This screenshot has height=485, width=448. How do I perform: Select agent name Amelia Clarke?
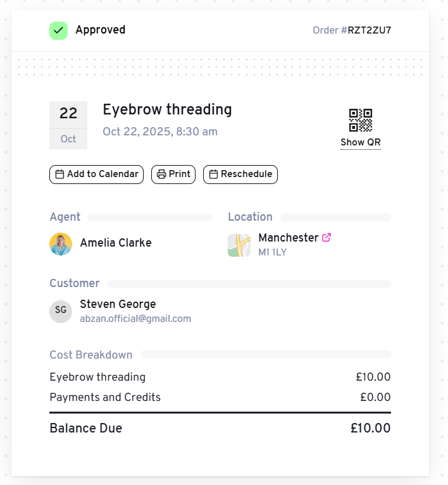click(x=116, y=243)
